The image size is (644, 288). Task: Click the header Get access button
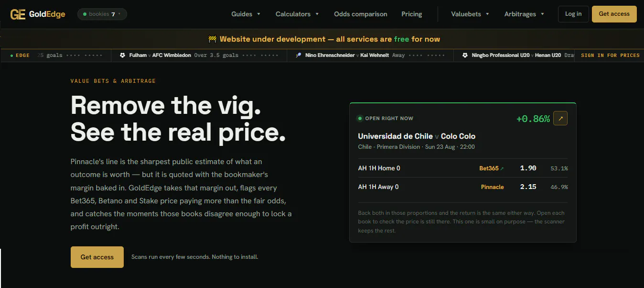pos(614,14)
